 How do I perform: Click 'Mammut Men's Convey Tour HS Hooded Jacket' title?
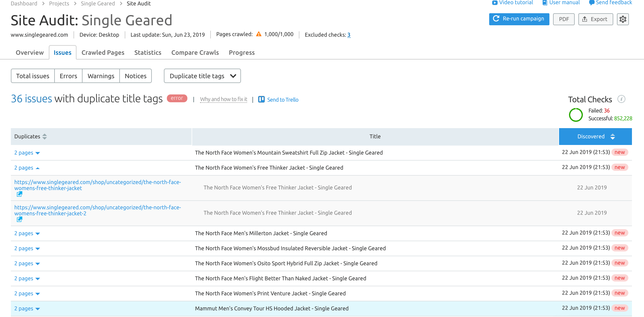pos(272,309)
